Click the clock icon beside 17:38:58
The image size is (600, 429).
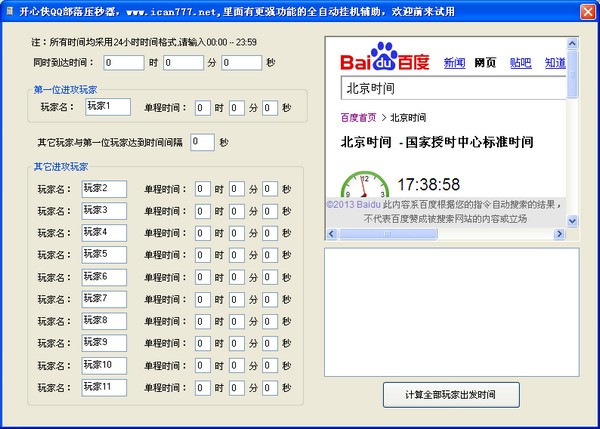365,184
